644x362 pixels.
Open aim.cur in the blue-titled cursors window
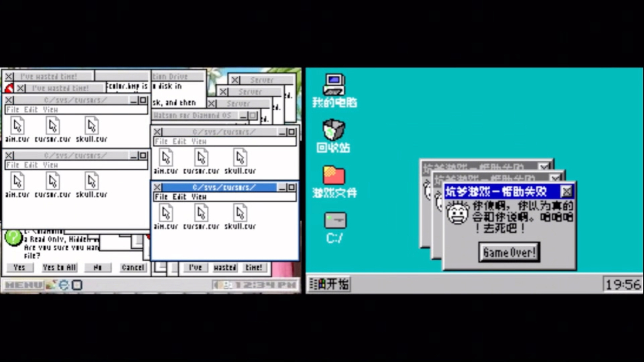[x=166, y=217]
